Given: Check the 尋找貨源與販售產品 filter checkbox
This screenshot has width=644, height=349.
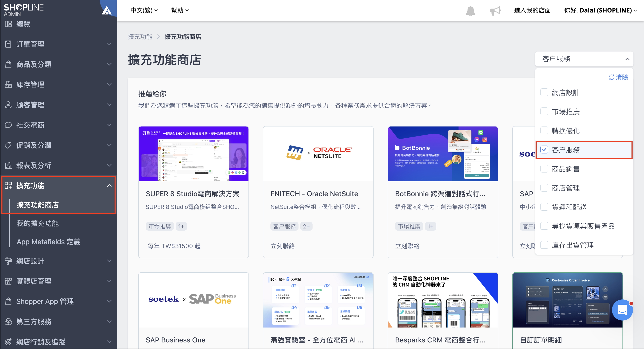Looking at the screenshot, I should coord(544,226).
